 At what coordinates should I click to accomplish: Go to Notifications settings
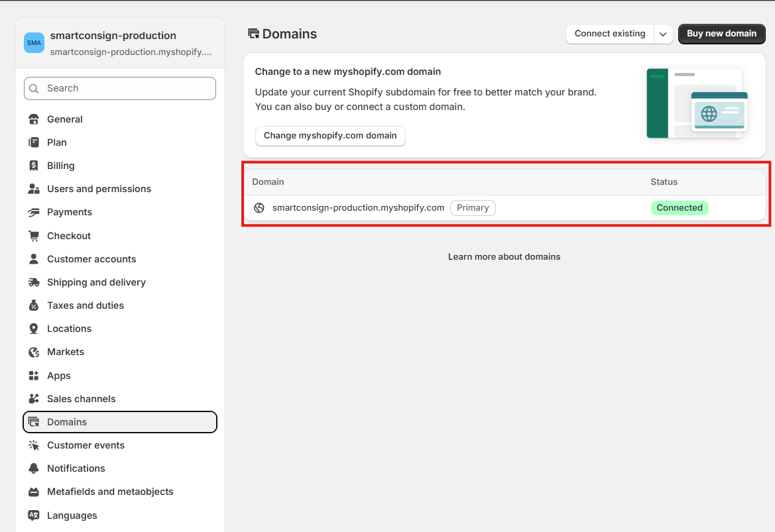pyautogui.click(x=119, y=468)
